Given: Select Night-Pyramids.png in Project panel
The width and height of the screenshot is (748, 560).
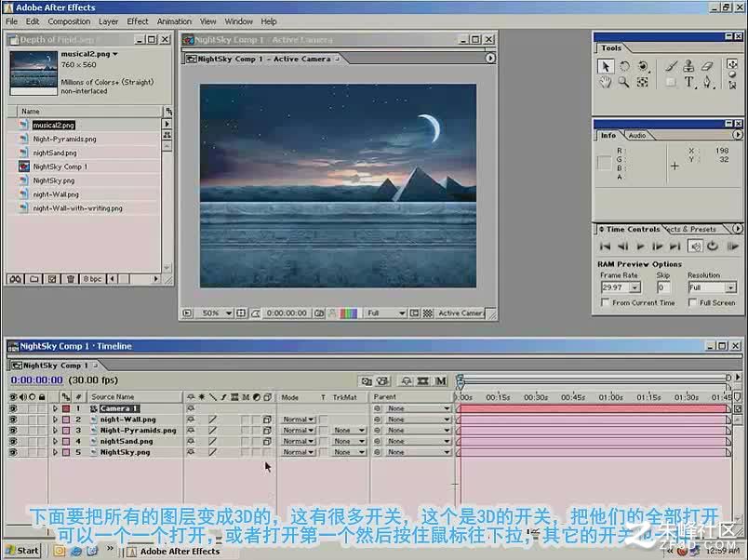Looking at the screenshot, I should pos(64,139).
